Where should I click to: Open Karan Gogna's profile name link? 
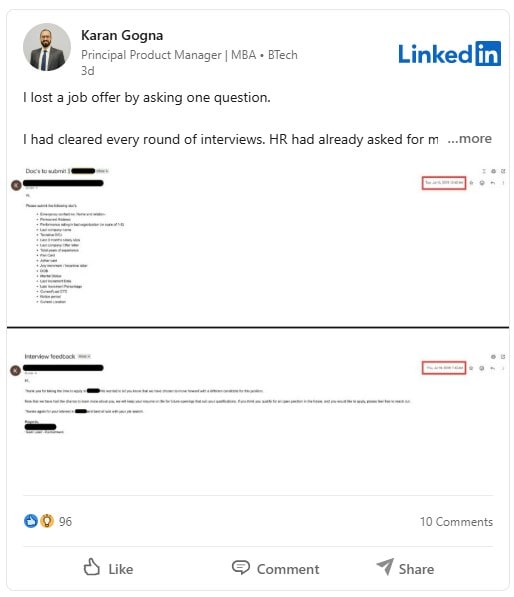click(122, 35)
